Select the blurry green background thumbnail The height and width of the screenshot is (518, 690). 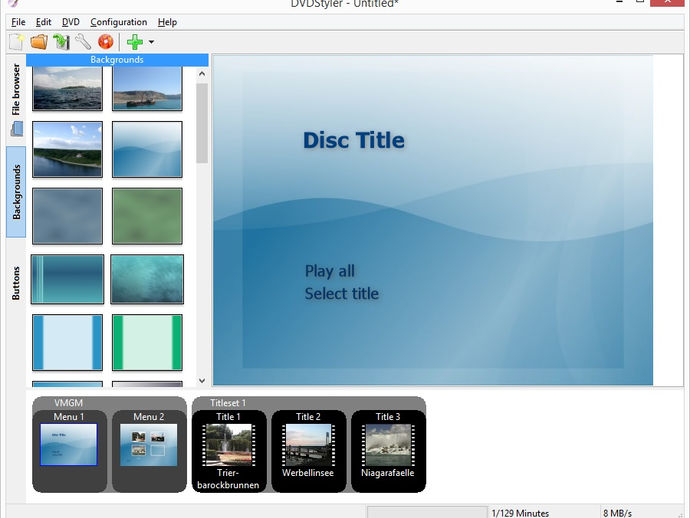[x=147, y=216]
